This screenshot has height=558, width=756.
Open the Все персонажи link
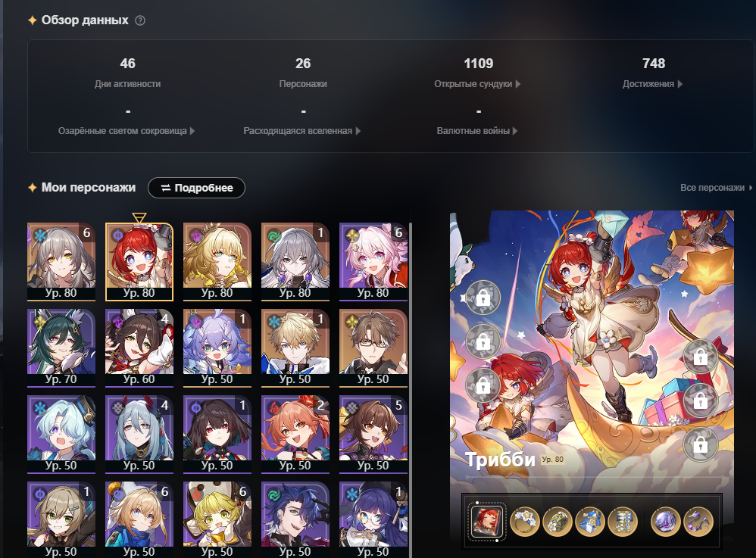716,188
